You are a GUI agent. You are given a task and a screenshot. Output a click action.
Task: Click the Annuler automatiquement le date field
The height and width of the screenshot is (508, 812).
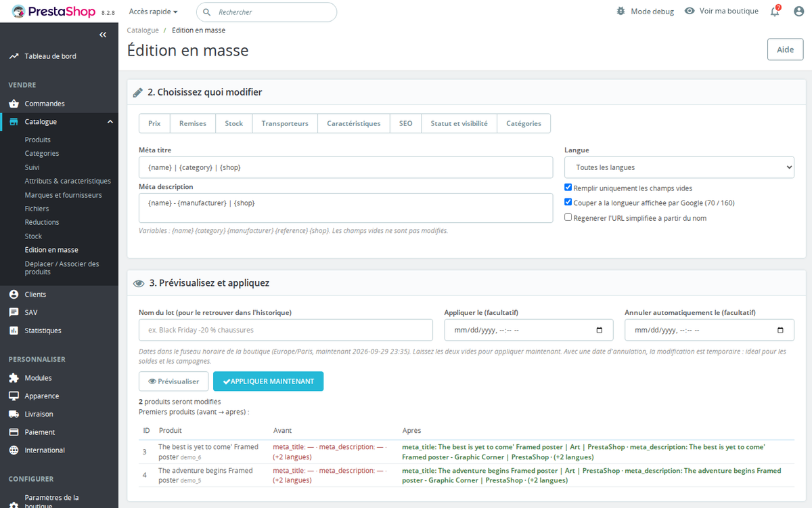point(709,330)
